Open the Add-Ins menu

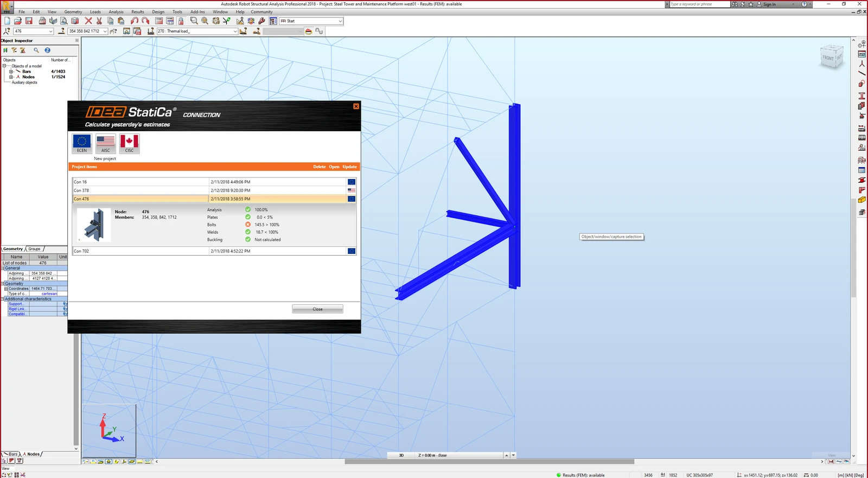pos(198,12)
